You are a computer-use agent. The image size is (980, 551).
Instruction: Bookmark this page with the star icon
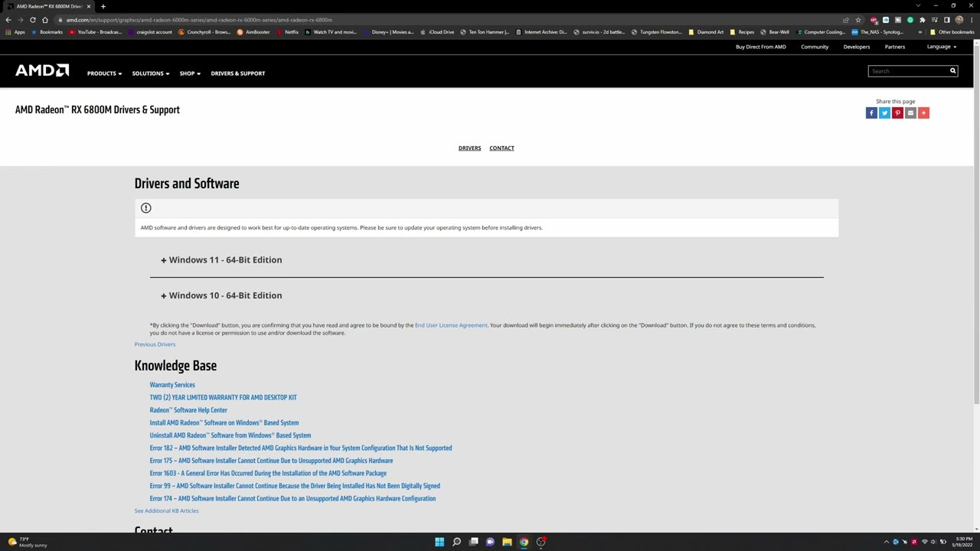click(858, 20)
